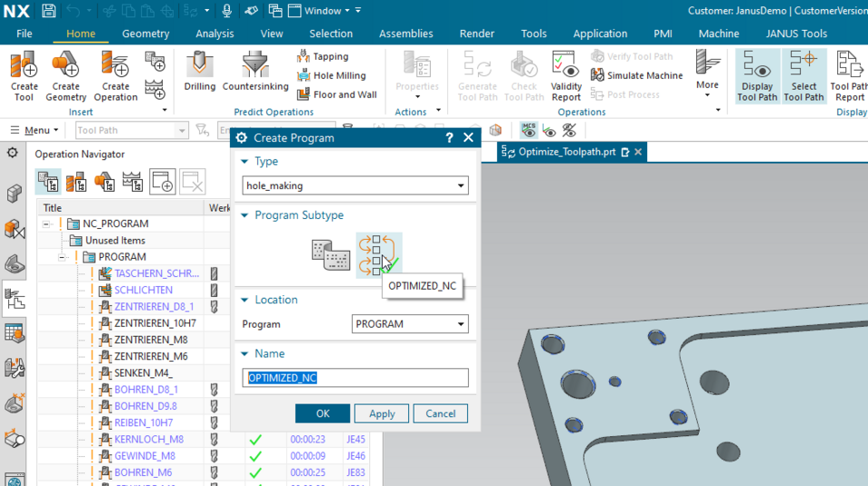Switch to the Machine tab
The height and width of the screenshot is (486, 868).
point(719,34)
